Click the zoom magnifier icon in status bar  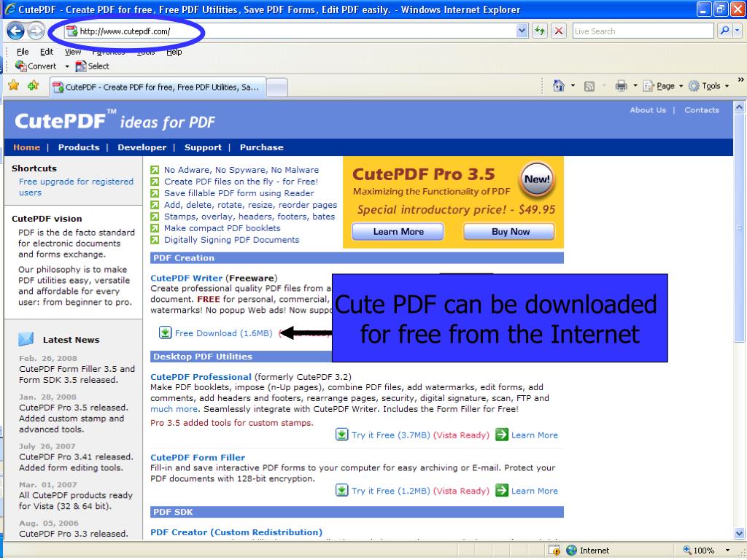686,550
